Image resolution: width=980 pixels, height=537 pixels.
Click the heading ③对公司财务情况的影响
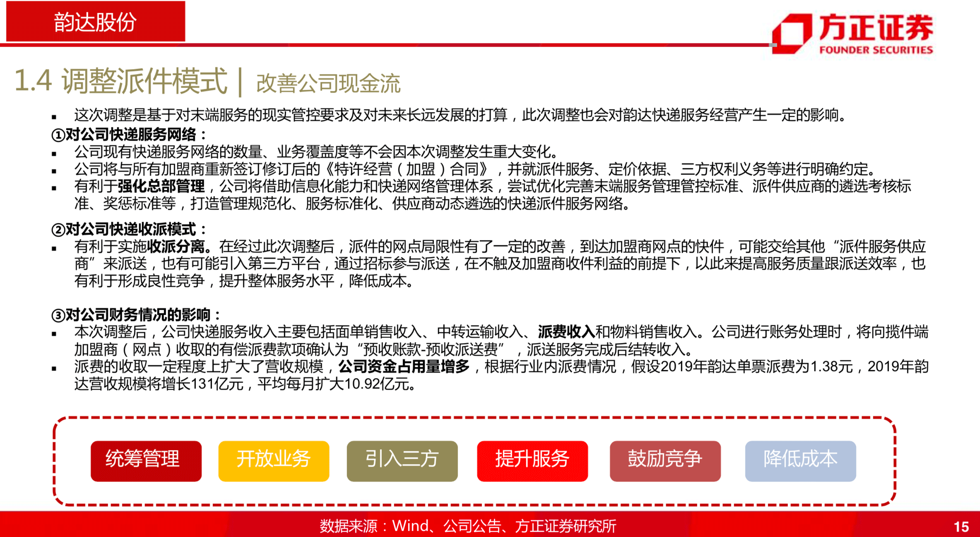pyautogui.click(x=136, y=315)
